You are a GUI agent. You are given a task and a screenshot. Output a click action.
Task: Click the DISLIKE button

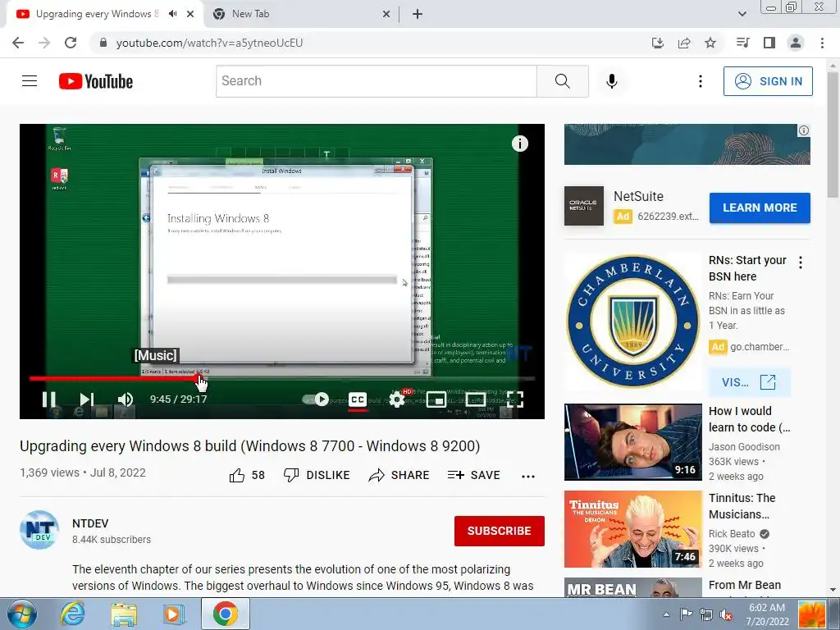click(x=317, y=475)
